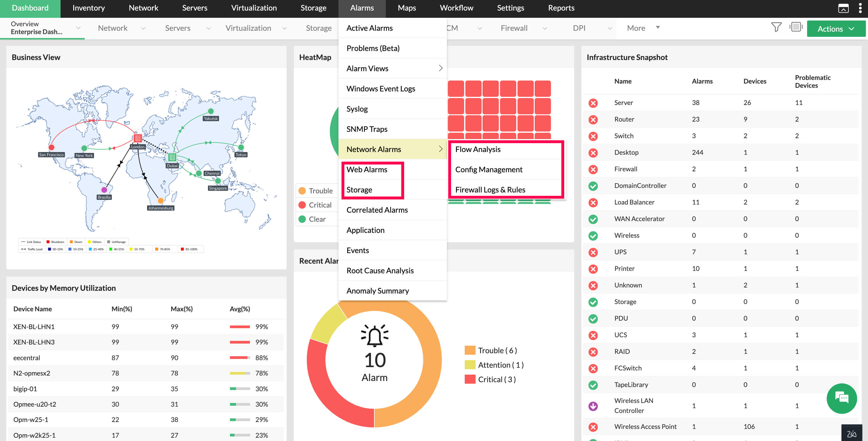Click the San Francisco node on map
The image size is (868, 441).
(52, 147)
